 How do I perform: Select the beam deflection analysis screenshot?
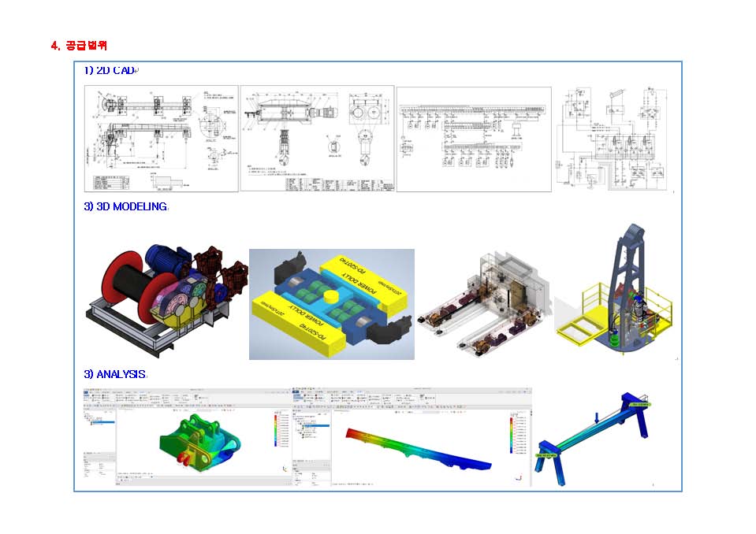[412, 437]
